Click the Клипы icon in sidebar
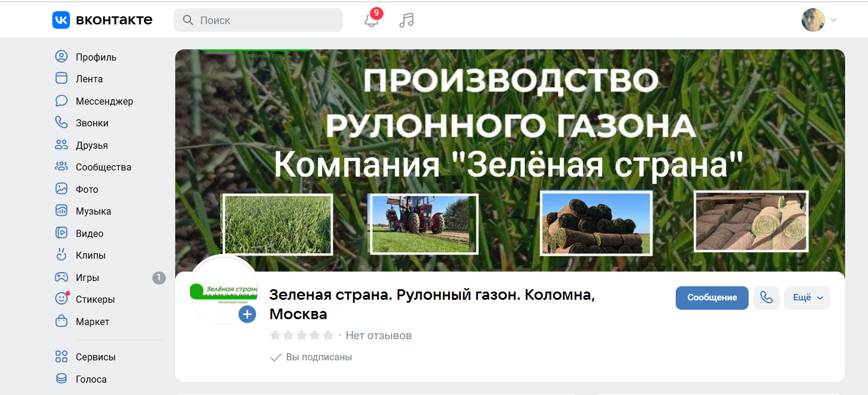The image size is (868, 395). click(x=62, y=255)
